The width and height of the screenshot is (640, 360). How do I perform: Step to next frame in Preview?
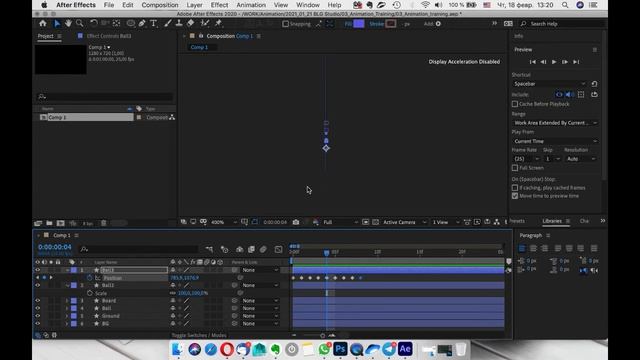pyautogui.click(x=565, y=62)
